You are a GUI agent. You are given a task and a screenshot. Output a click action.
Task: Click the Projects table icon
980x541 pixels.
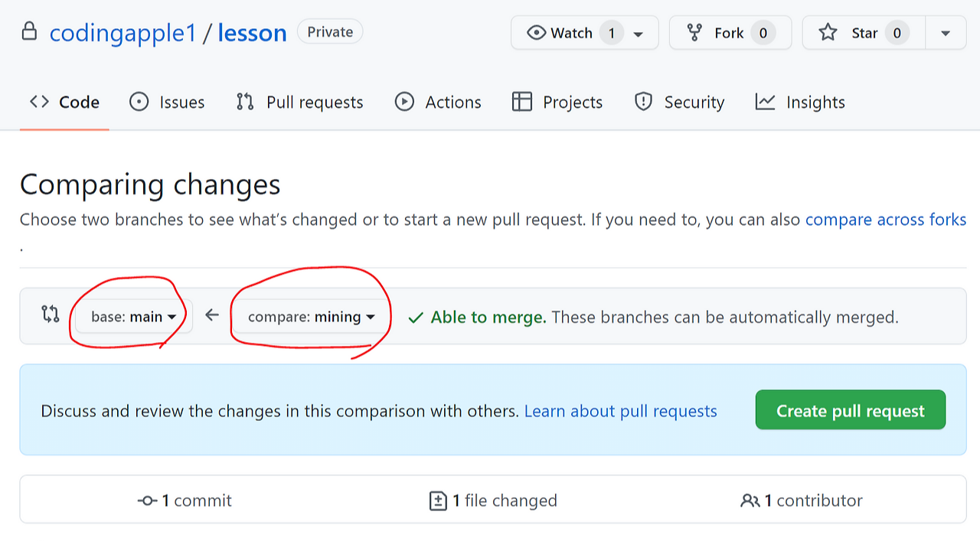tap(522, 102)
